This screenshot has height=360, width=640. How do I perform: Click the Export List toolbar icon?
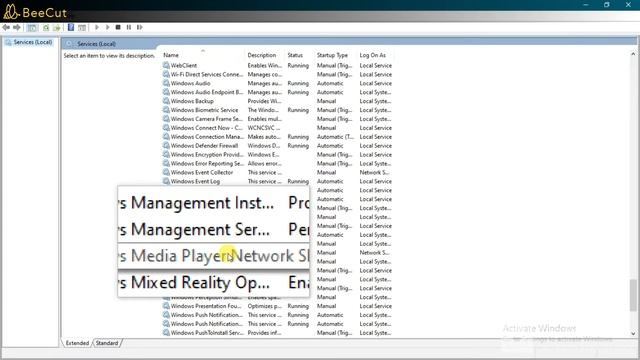pos(57,27)
